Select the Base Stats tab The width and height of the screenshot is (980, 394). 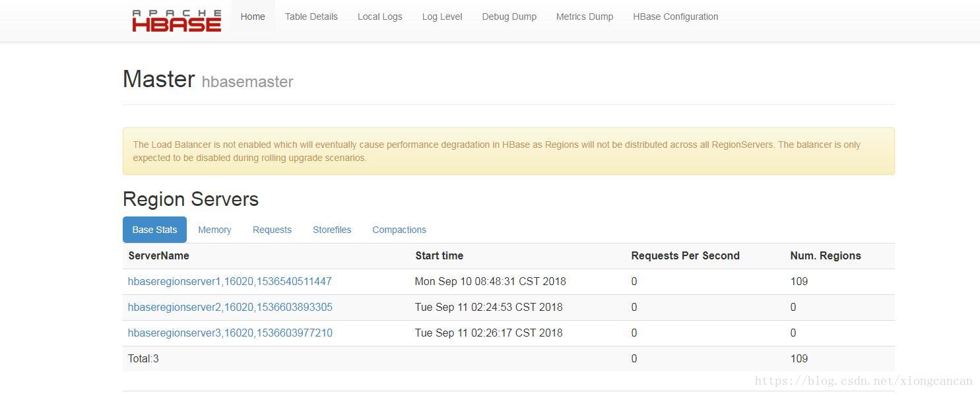tap(154, 230)
